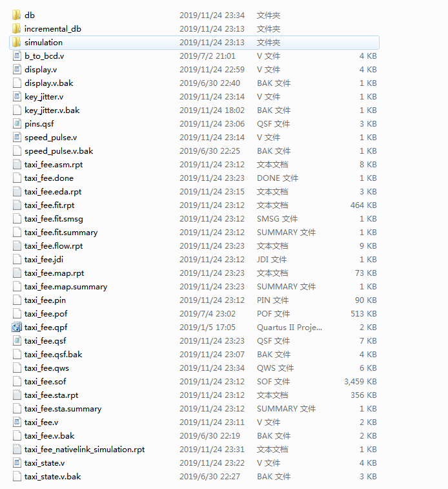Click the 73 KB size of taxi_fee.map.rpt
This screenshot has width=448, height=489.
(x=366, y=273)
